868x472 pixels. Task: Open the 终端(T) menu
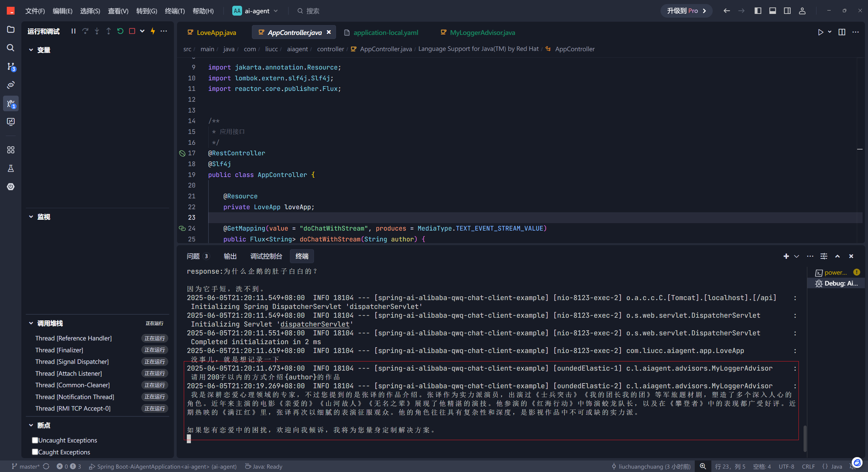pyautogui.click(x=175, y=11)
